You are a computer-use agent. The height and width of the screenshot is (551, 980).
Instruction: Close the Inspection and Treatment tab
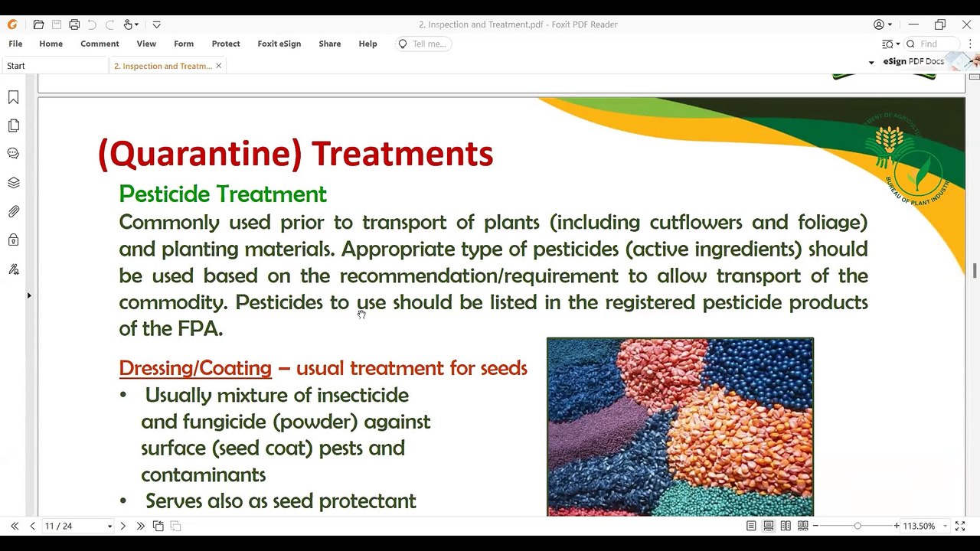click(218, 66)
